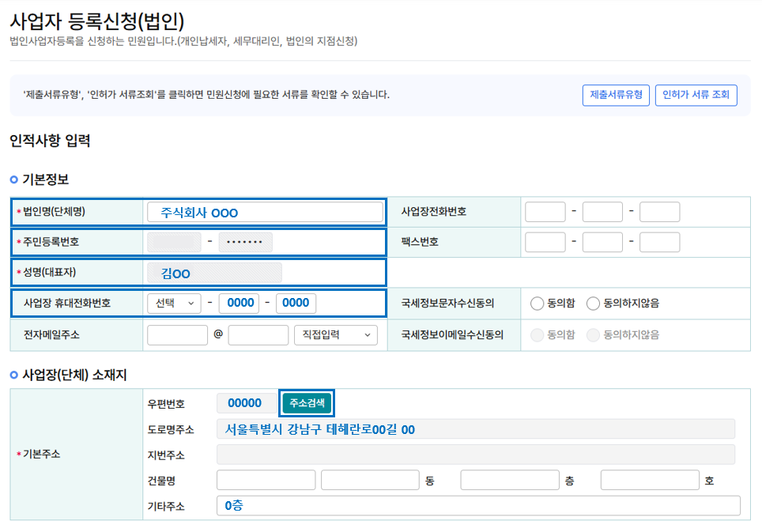Click the first 사업장전화번호 input box
This screenshot has height=532, width=762.
click(x=545, y=212)
